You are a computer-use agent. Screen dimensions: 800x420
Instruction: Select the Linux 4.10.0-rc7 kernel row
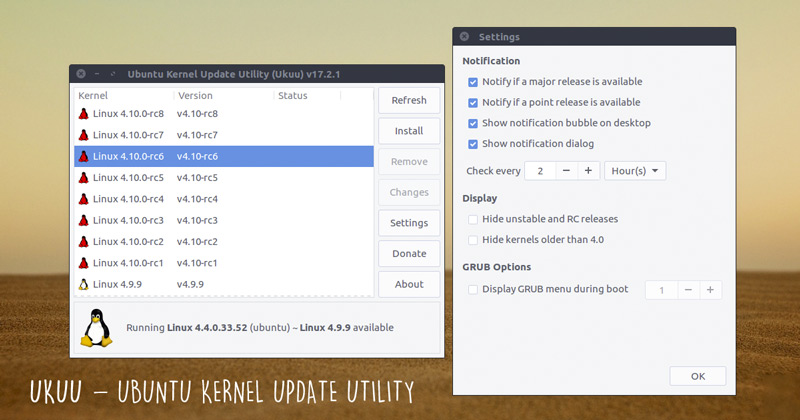click(x=224, y=135)
